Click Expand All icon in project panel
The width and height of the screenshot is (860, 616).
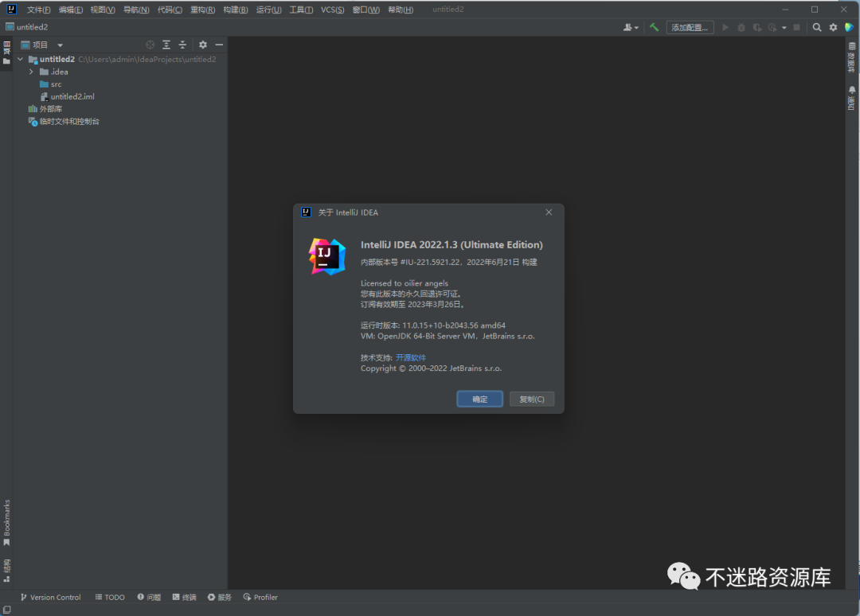click(166, 45)
